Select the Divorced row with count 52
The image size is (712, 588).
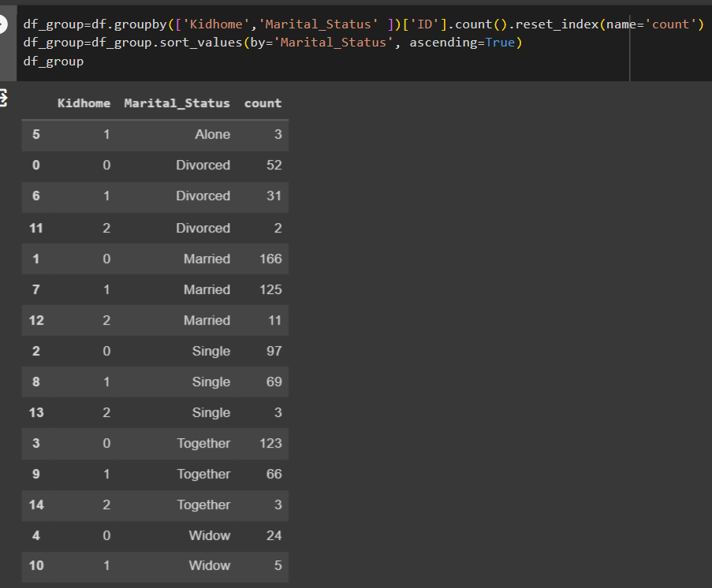tap(155, 166)
